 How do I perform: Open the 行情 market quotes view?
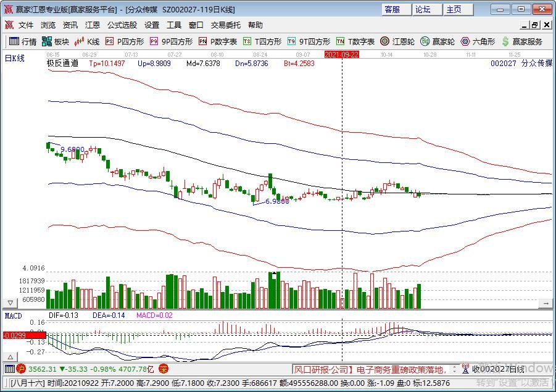click(23, 41)
